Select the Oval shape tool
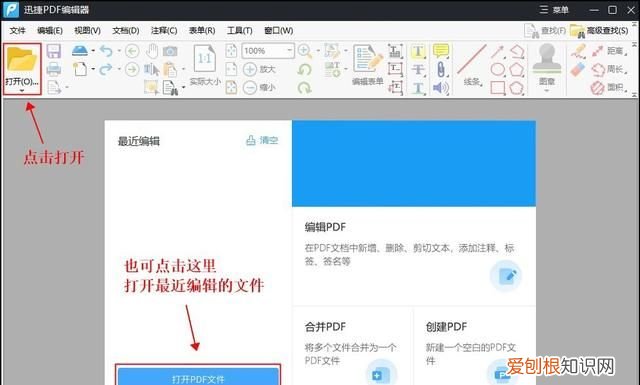 (x=498, y=69)
